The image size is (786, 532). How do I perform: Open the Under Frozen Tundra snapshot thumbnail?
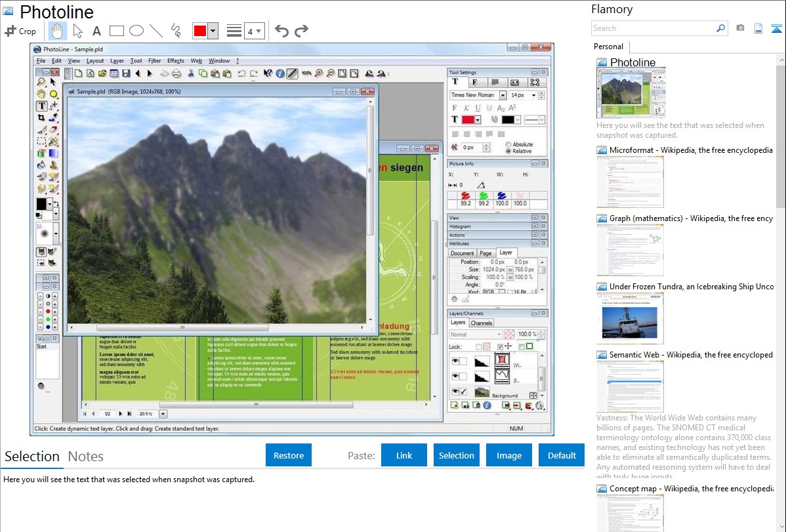pos(630,318)
